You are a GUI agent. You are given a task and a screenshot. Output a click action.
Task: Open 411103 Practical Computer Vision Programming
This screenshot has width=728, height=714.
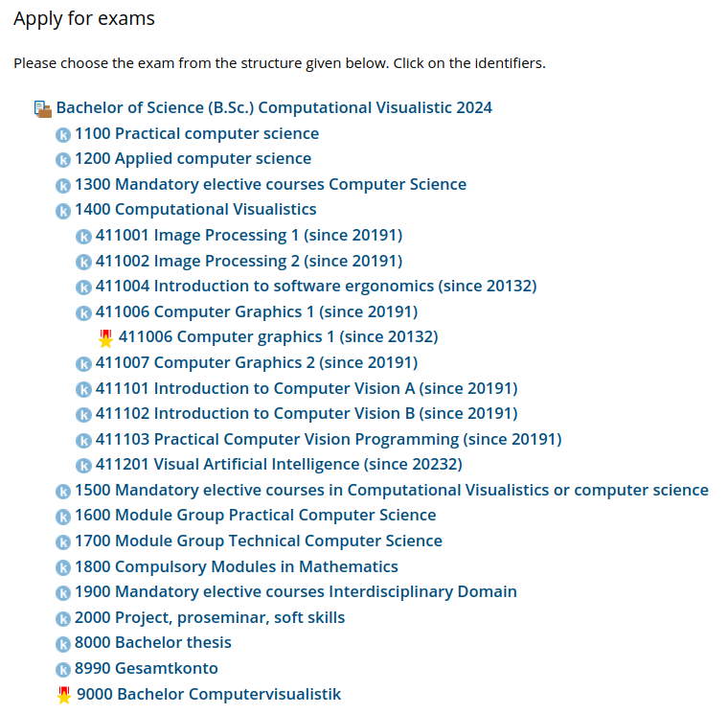click(328, 439)
